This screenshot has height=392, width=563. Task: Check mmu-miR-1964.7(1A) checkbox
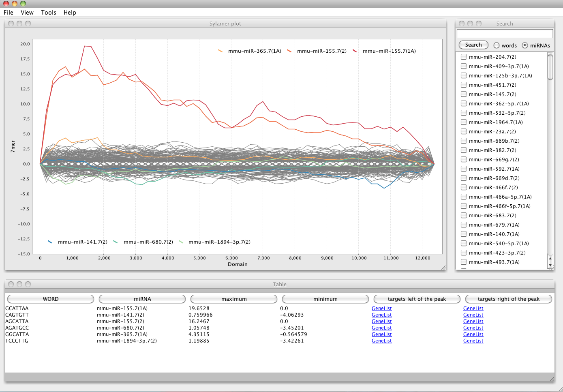[464, 122]
